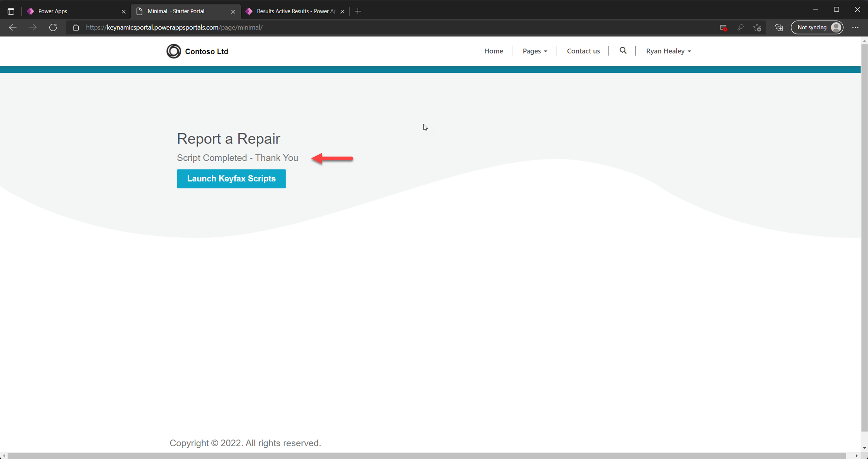The height and width of the screenshot is (459, 868).
Task: Click the browser back arrow
Action: coord(13,27)
